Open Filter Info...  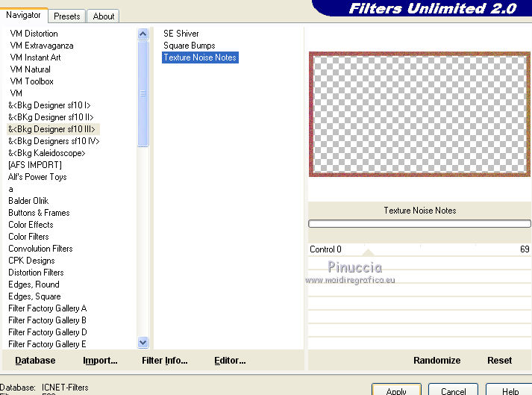(165, 361)
